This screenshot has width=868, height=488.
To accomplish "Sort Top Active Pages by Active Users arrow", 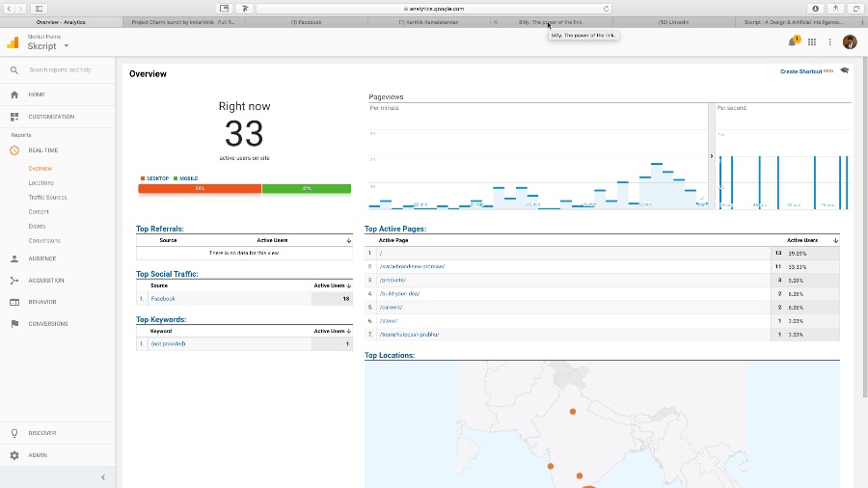I will [x=835, y=241].
